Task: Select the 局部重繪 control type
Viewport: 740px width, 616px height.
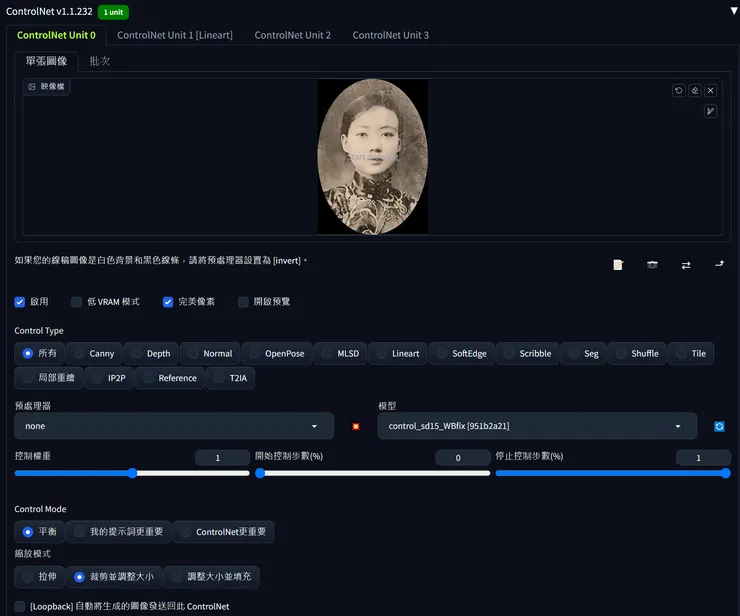Action: tap(49, 378)
